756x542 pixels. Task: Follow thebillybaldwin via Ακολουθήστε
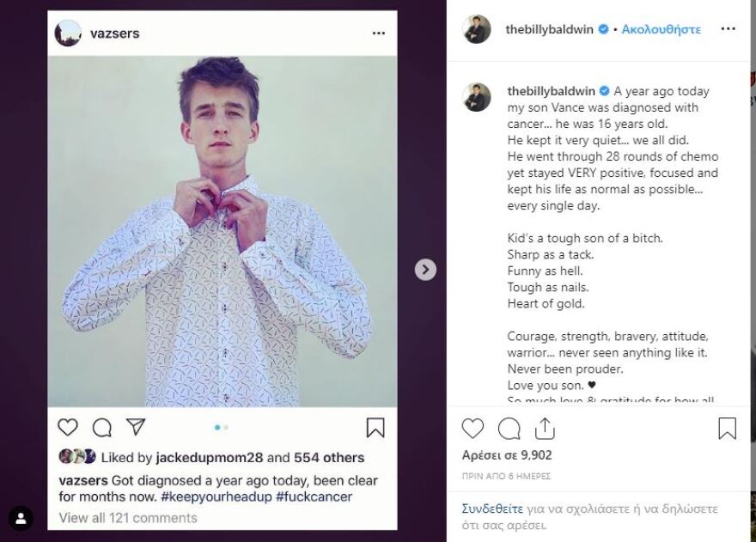(x=661, y=29)
